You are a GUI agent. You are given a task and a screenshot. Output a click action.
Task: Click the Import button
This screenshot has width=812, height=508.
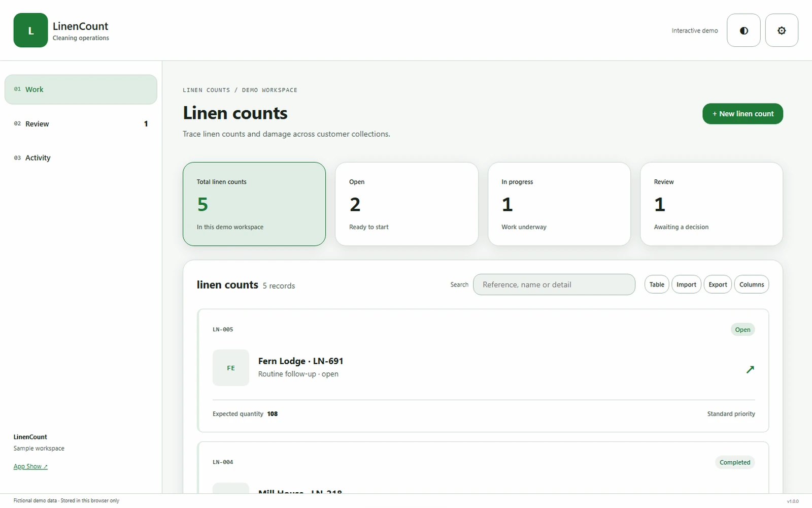click(686, 284)
